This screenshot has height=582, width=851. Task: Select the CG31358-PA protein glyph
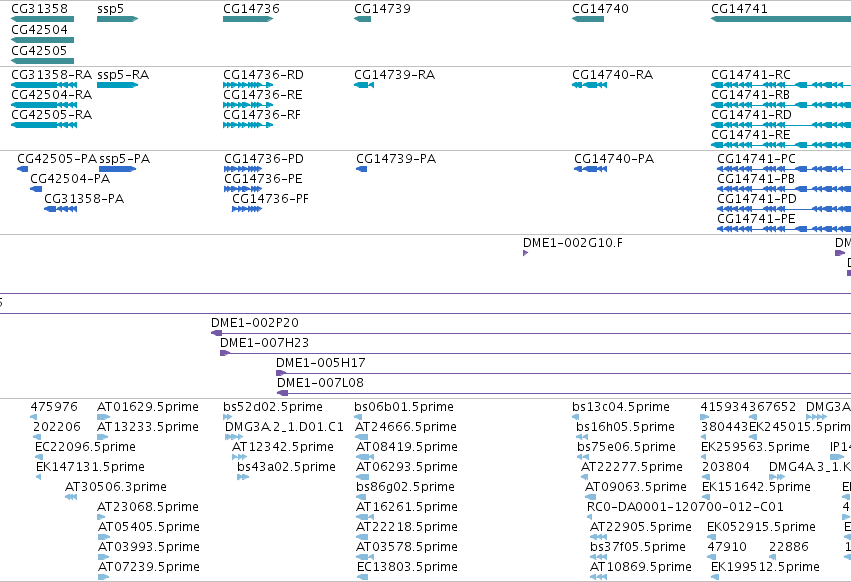pyautogui.click(x=60, y=210)
